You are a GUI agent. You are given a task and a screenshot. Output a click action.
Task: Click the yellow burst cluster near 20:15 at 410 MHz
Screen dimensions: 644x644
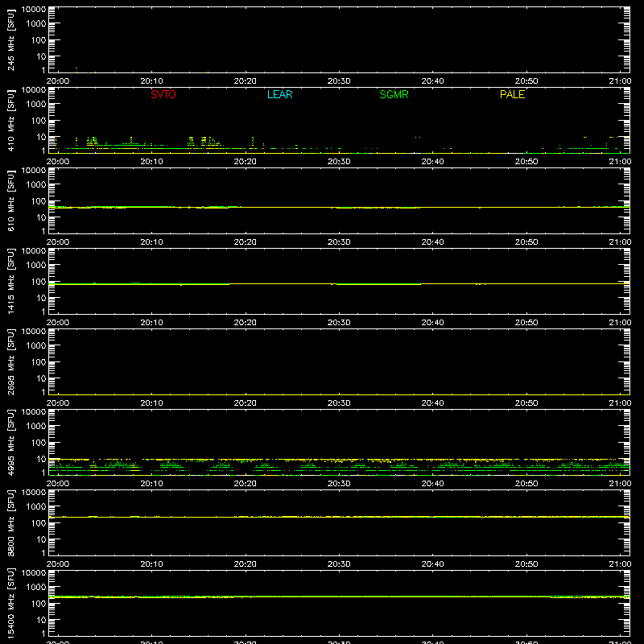[x=204, y=142]
